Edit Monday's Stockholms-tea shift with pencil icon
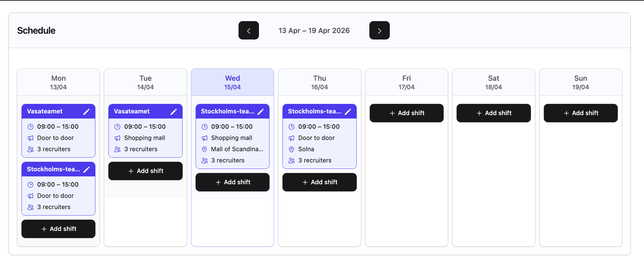This screenshot has height=267, width=644. click(87, 170)
